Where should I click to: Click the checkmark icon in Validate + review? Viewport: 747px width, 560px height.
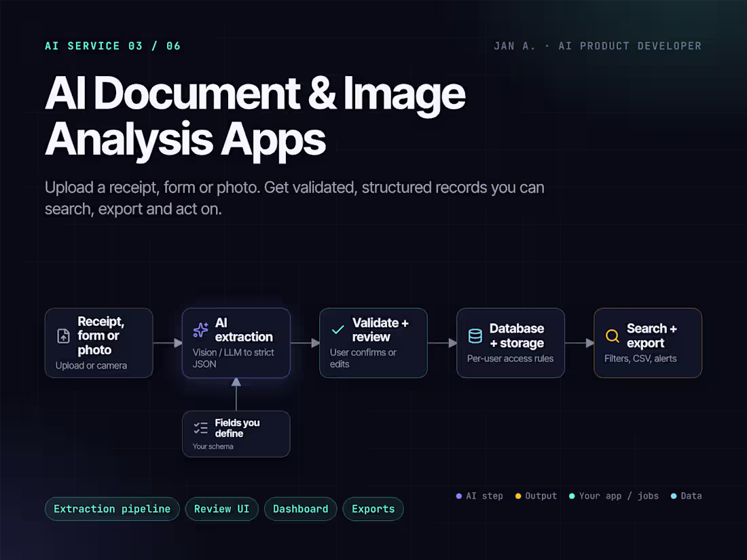[338, 329]
